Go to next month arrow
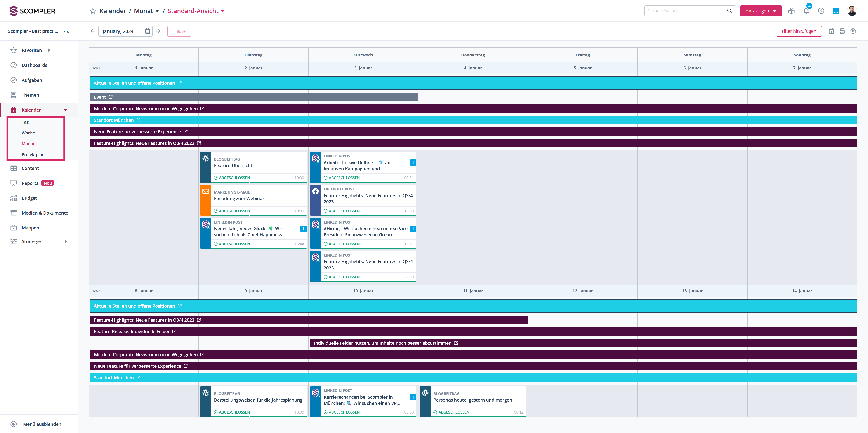The width and height of the screenshot is (868, 433). (158, 31)
